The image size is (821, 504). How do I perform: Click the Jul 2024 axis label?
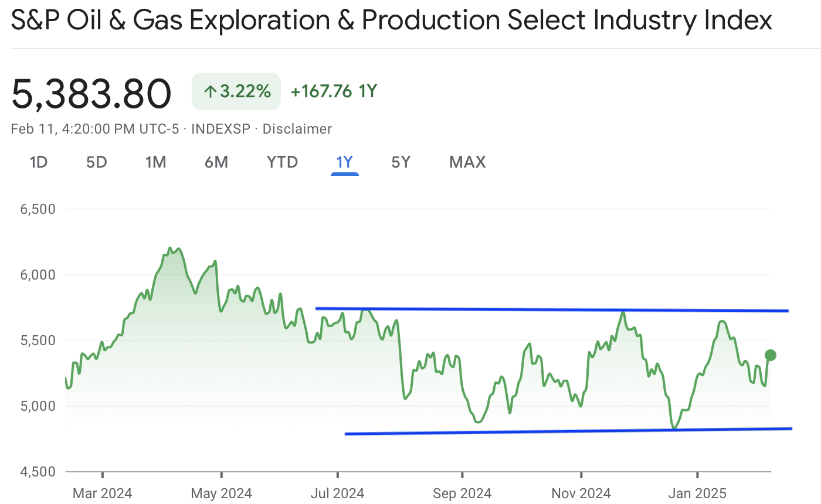point(337,493)
